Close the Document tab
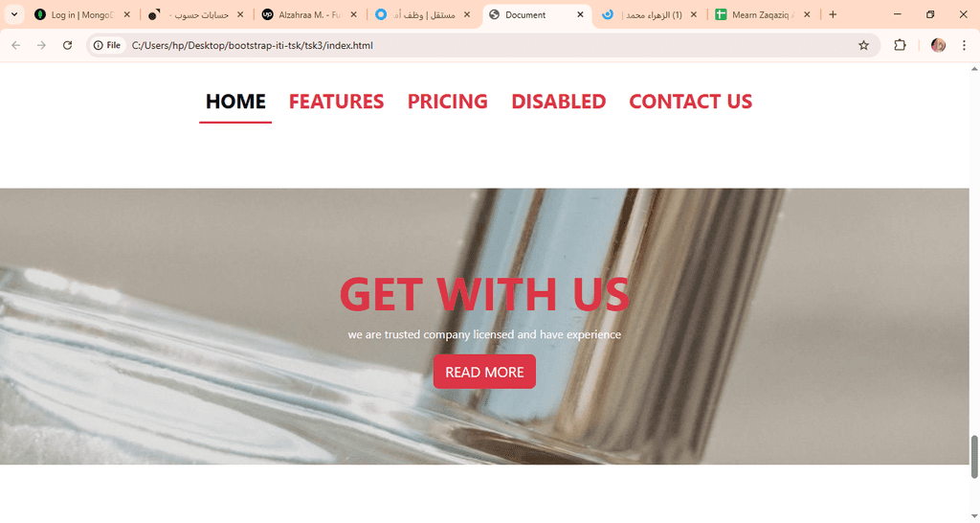Screen dimensions: 980x523 pyautogui.click(x=579, y=14)
